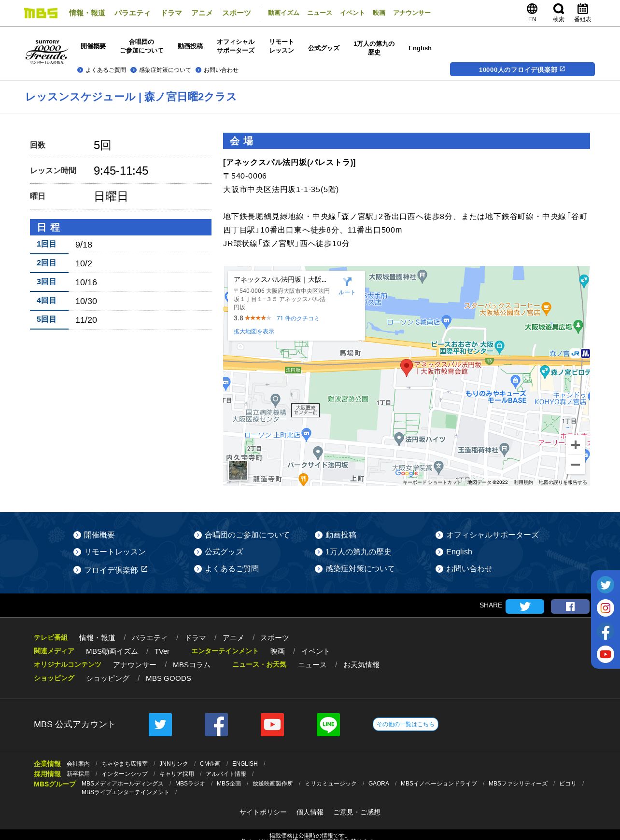Share page via Twitter button
This screenshot has height=840, width=620.
coord(525,606)
